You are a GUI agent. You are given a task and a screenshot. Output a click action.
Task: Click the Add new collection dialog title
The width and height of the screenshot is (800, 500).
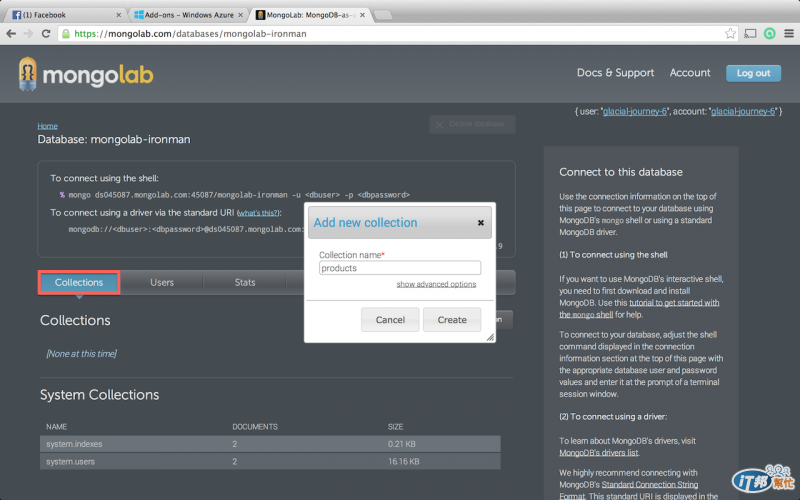click(365, 222)
